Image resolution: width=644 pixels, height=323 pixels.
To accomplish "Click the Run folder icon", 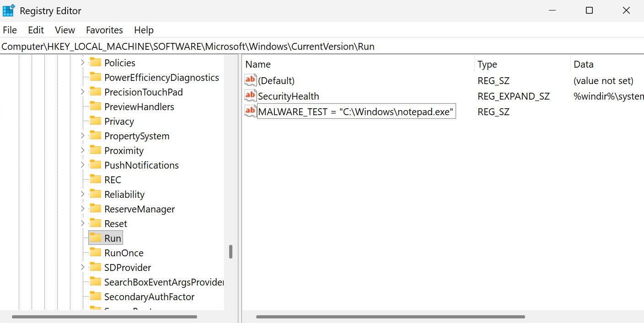I will pyautogui.click(x=96, y=238).
